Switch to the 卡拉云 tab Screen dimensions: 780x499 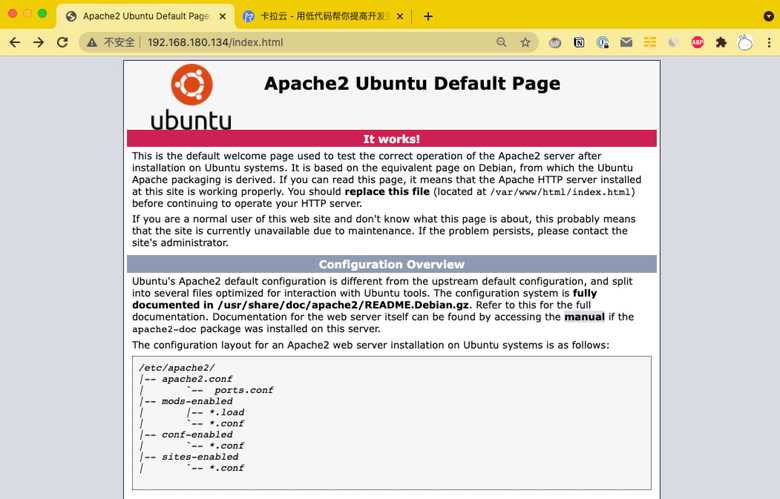323,16
